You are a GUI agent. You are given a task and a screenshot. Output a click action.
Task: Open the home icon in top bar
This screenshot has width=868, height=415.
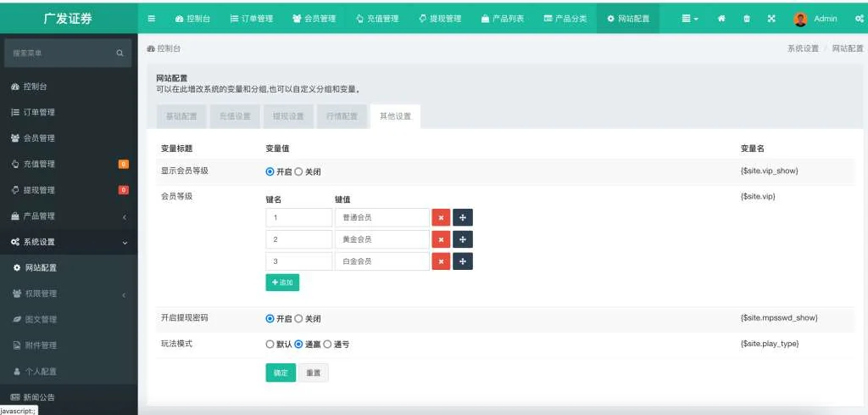coord(721,19)
